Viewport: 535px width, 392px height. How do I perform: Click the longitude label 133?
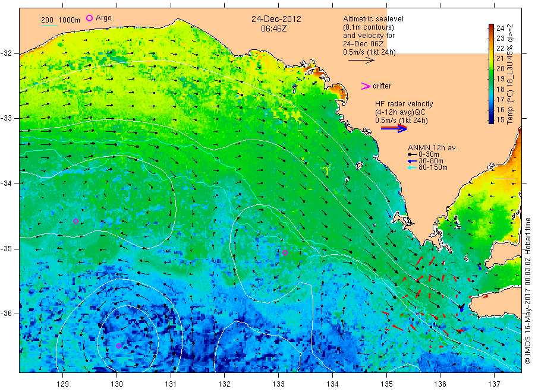coord(278,384)
